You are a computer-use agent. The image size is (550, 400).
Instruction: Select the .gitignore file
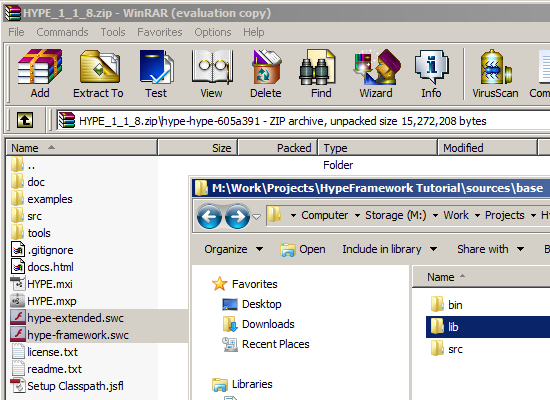42,250
